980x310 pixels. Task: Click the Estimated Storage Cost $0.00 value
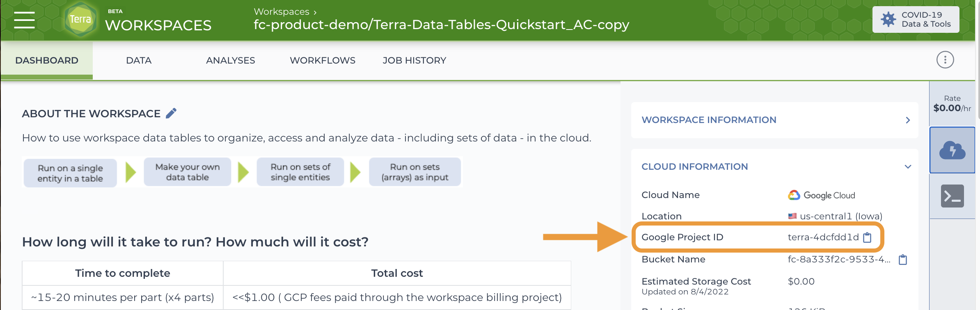tap(801, 281)
